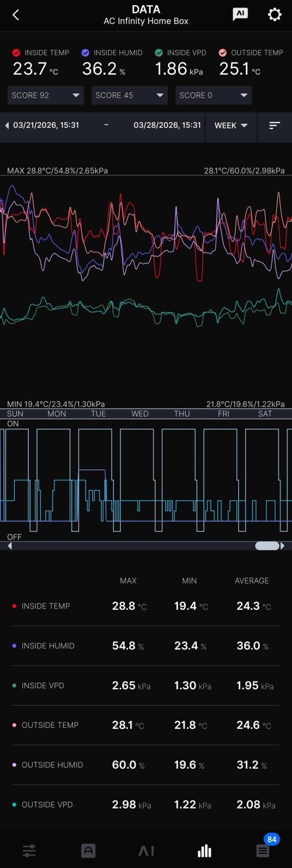The width and height of the screenshot is (292, 868).
Task: Select start date 03/21/2026, 15:31
Action: click(x=46, y=125)
